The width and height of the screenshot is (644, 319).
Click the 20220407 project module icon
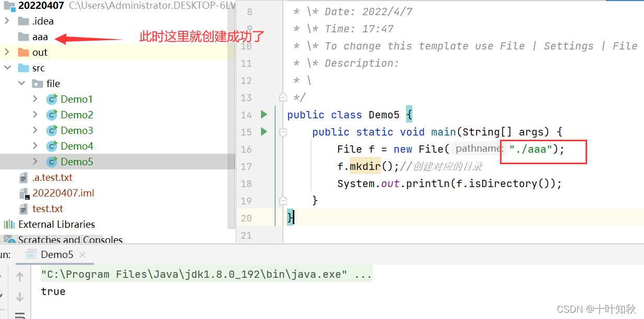click(x=8, y=6)
